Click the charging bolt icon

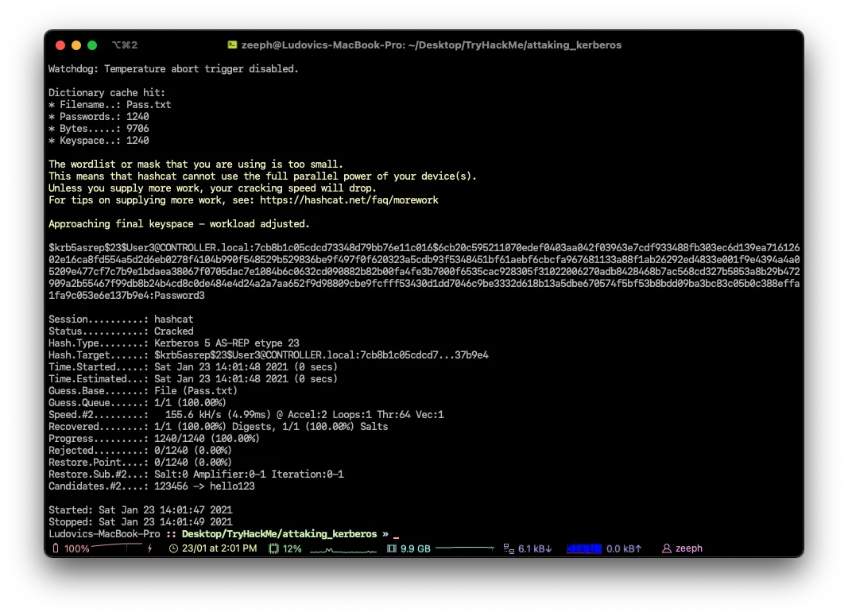(149, 548)
